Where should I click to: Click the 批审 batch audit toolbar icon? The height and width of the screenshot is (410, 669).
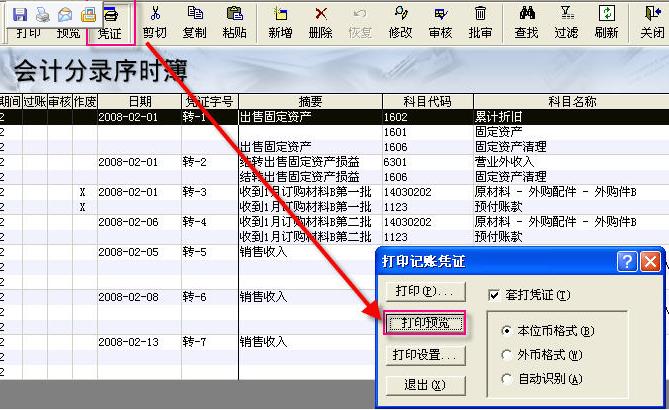[480, 23]
